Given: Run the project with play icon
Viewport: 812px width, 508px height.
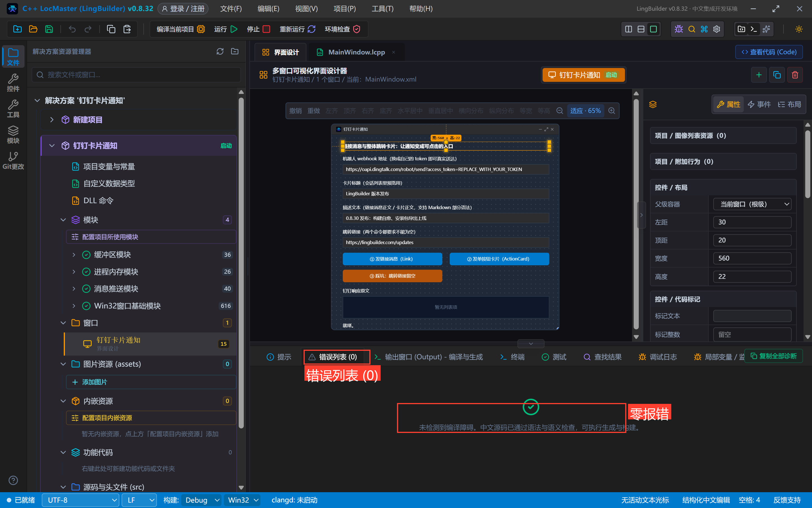Looking at the screenshot, I should [234, 29].
